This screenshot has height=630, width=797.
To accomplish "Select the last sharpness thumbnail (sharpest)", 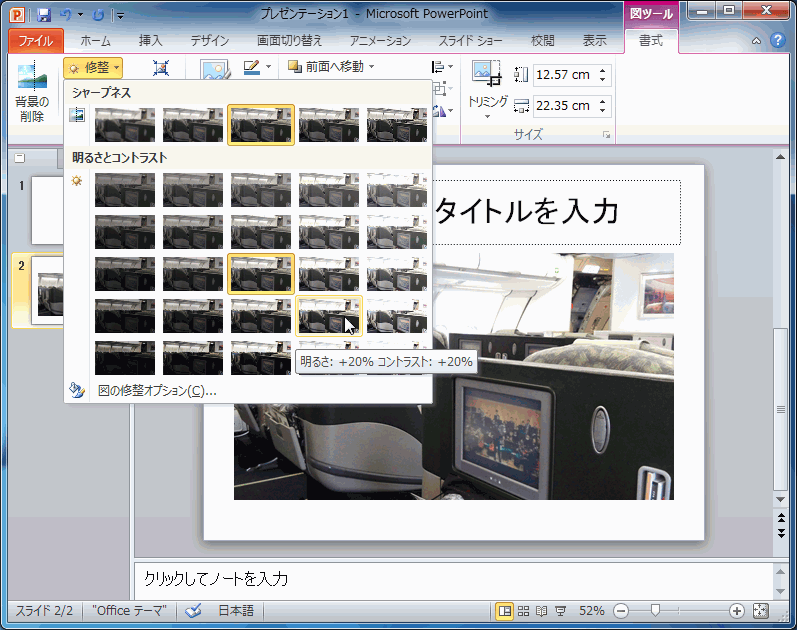I will (x=397, y=125).
